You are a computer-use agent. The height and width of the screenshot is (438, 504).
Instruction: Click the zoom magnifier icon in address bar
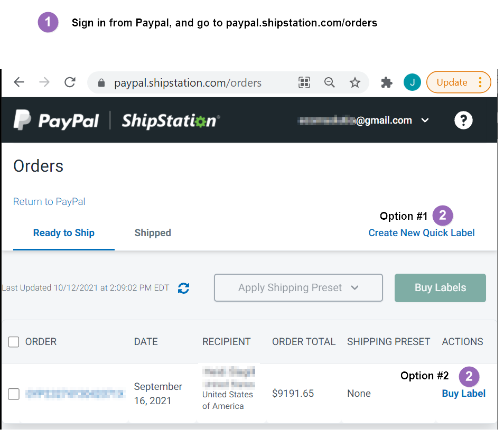tap(330, 82)
